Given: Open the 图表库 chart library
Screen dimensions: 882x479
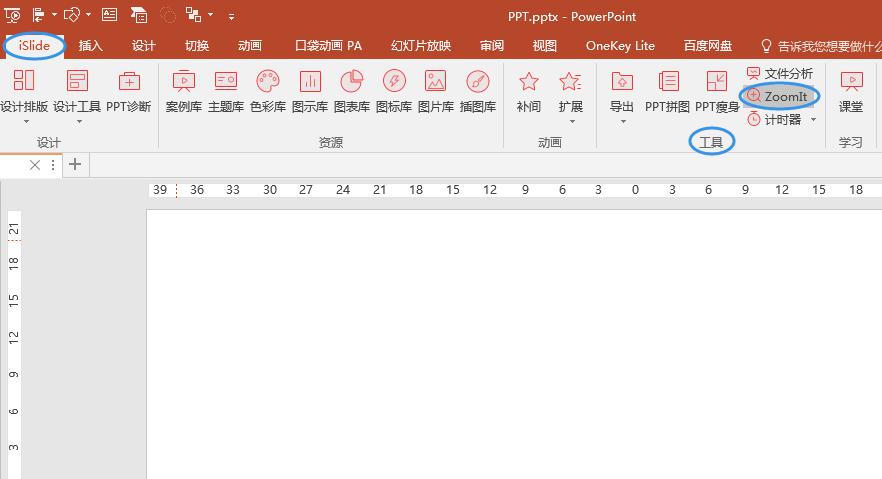Looking at the screenshot, I should pyautogui.click(x=352, y=90).
